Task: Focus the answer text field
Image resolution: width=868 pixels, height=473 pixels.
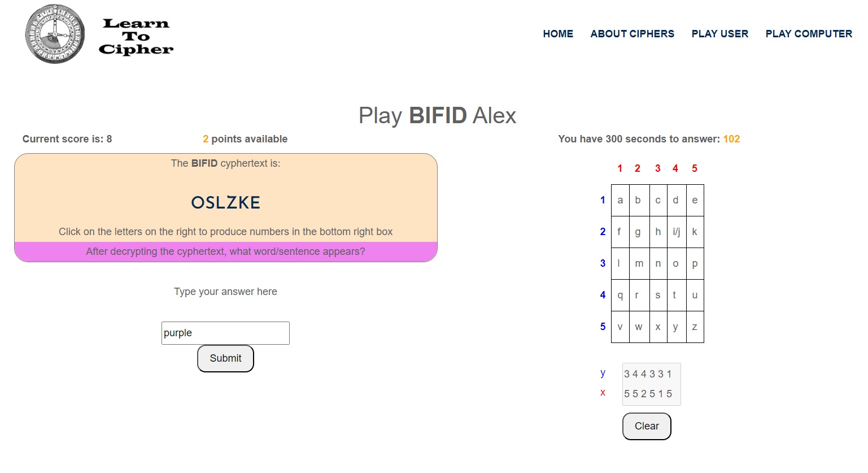Action: tap(225, 333)
